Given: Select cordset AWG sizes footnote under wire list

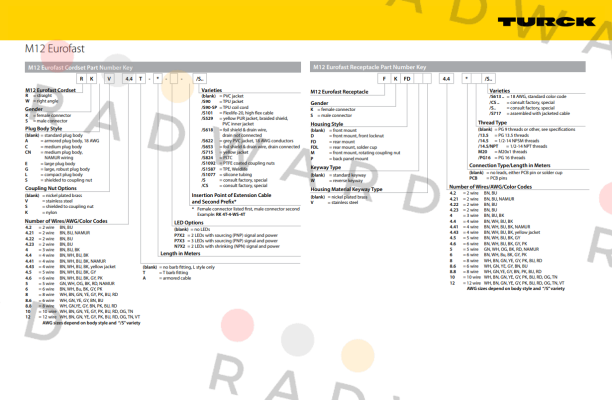Looking at the screenshot, I should (x=91, y=323).
